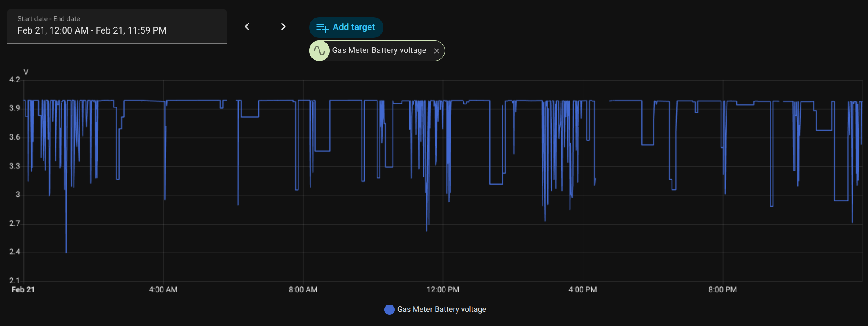This screenshot has height=326, width=868.
Task: Click the 4:00 PM time axis label
Action: pyautogui.click(x=583, y=289)
